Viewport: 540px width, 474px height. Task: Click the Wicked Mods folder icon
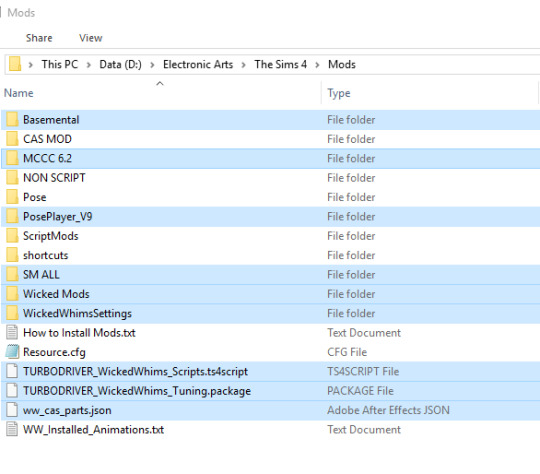click(x=12, y=294)
